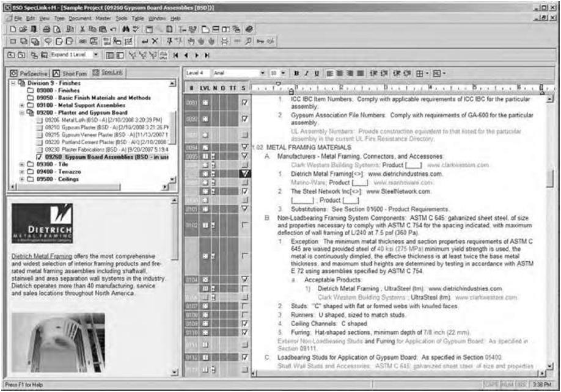The image size is (561, 392).
Task: Follow the Dietrich Metal Framing link
Action: (42, 256)
